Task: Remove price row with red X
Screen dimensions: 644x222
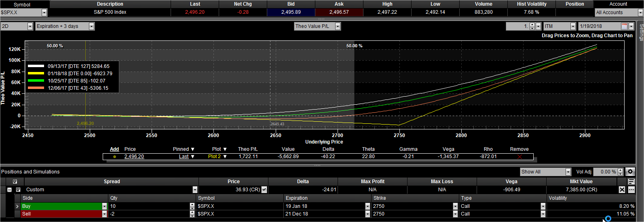Action: tap(519, 157)
